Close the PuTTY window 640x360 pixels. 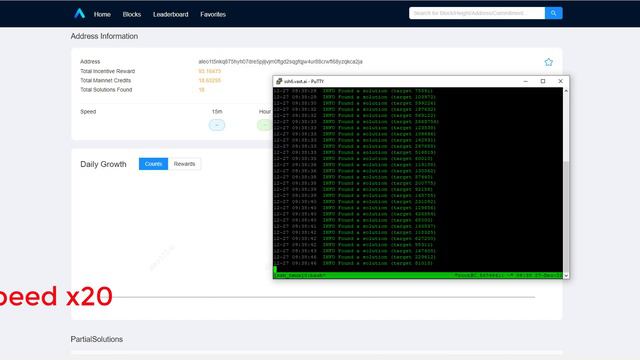560,81
